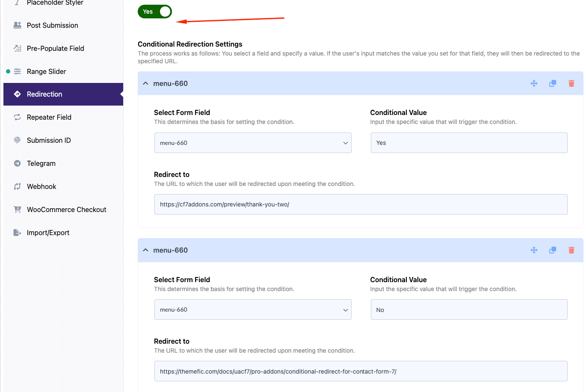Screen dimensions: 586x392
Task: Delete the second menu-660 redirection rule
Action: click(x=571, y=250)
